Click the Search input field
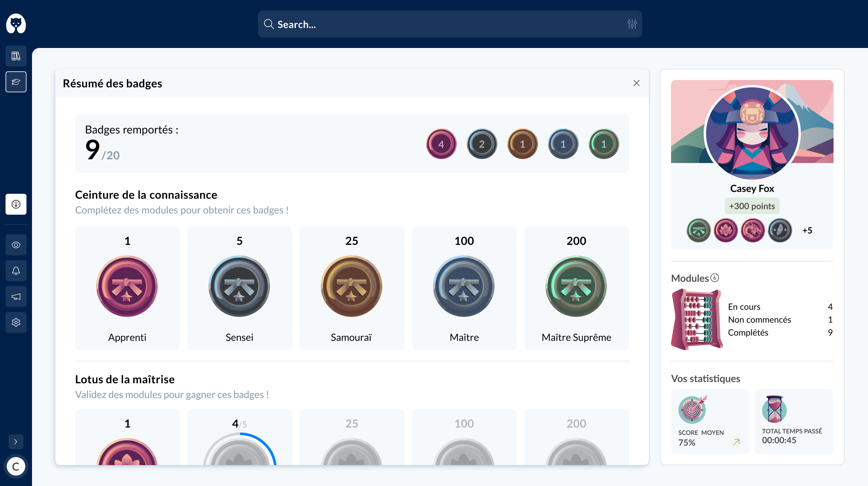The width and height of the screenshot is (868, 486). tap(438, 24)
